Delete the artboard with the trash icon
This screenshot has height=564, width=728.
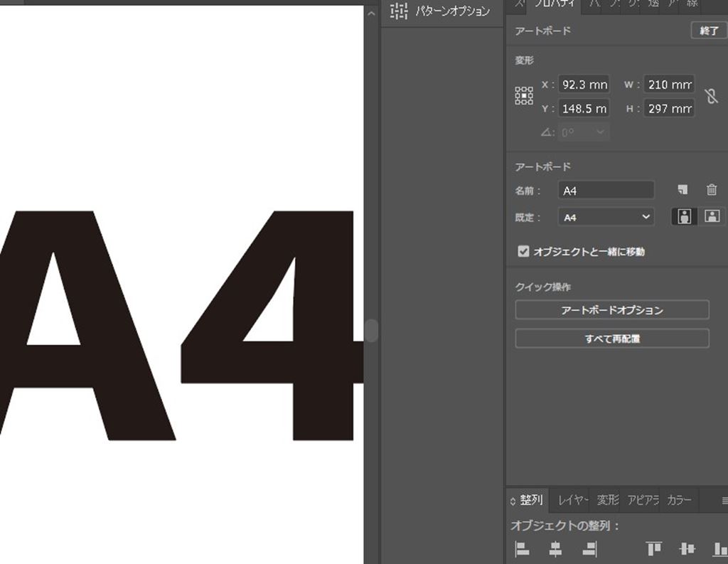[712, 190]
